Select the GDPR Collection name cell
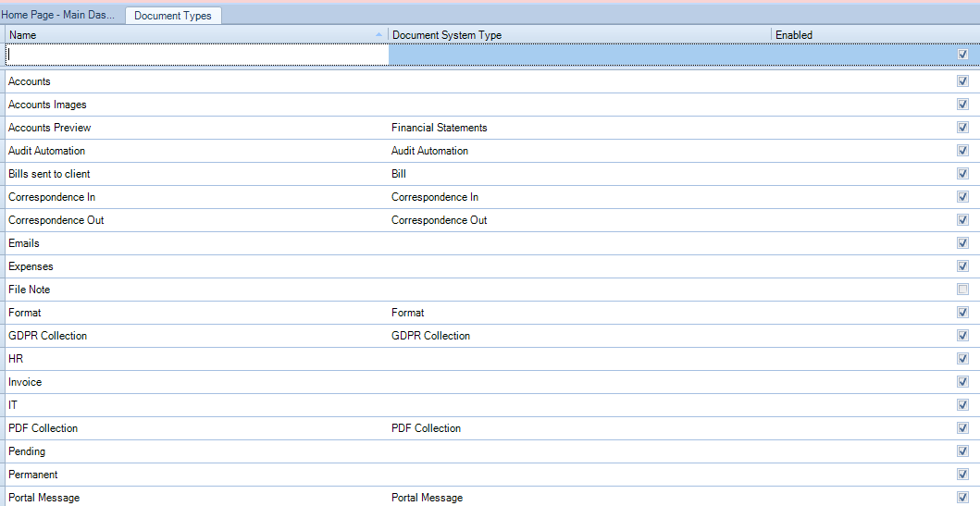980x506 pixels. click(197, 336)
